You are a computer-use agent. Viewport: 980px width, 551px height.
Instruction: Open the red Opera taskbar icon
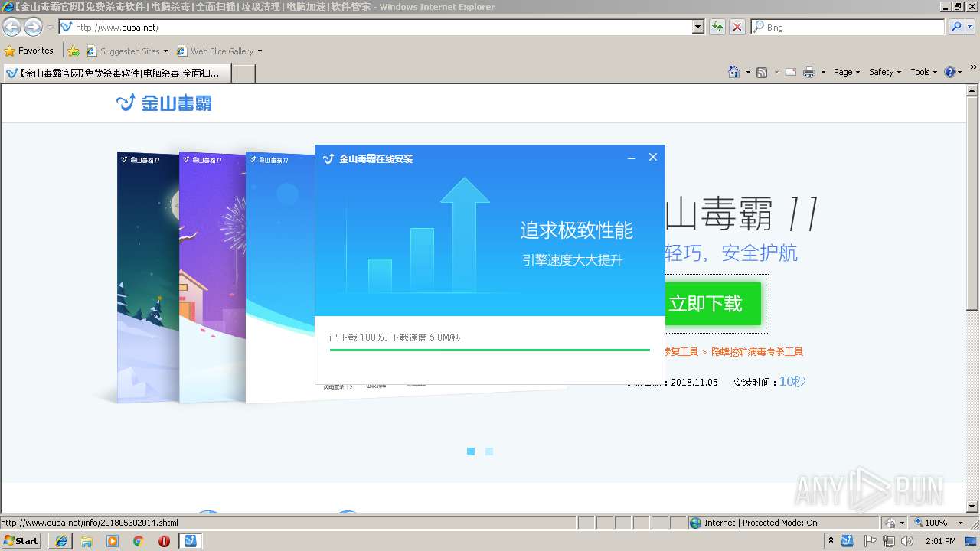click(x=164, y=541)
